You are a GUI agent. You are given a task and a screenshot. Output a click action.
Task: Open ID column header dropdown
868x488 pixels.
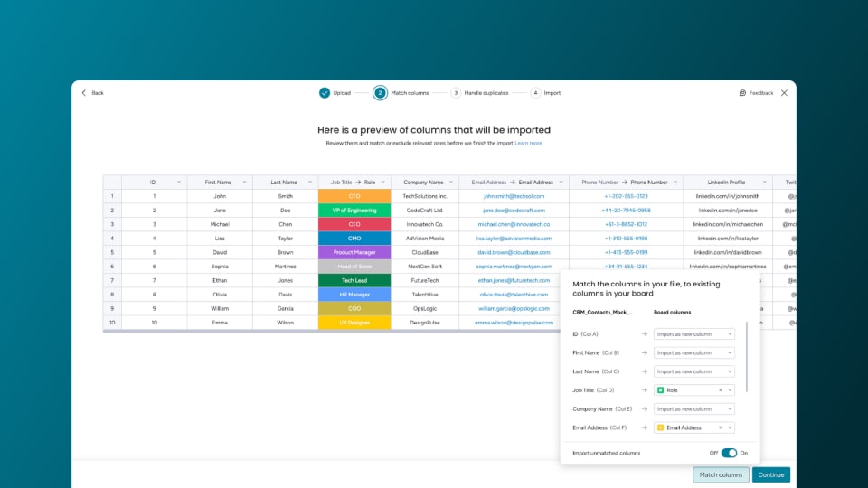[179, 182]
